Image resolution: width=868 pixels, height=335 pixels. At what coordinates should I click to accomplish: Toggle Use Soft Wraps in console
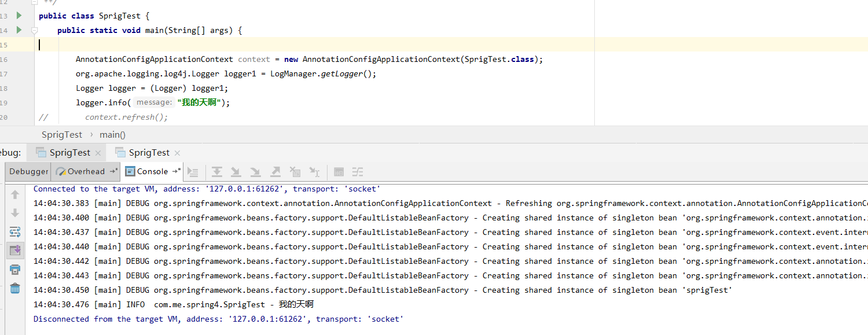[x=14, y=230]
